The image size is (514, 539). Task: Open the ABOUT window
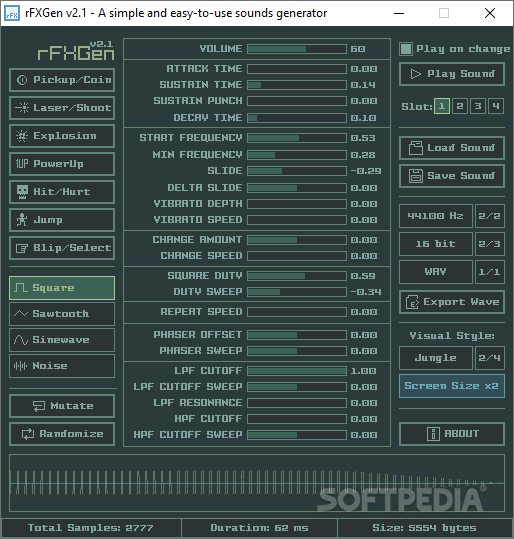452,434
